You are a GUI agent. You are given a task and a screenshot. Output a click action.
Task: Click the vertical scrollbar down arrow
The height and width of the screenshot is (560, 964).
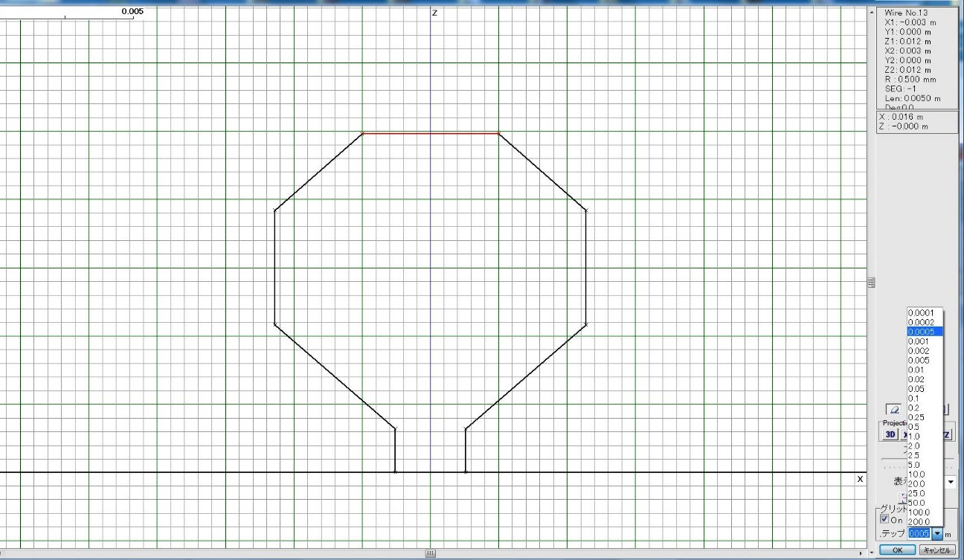pyautogui.click(x=872, y=554)
